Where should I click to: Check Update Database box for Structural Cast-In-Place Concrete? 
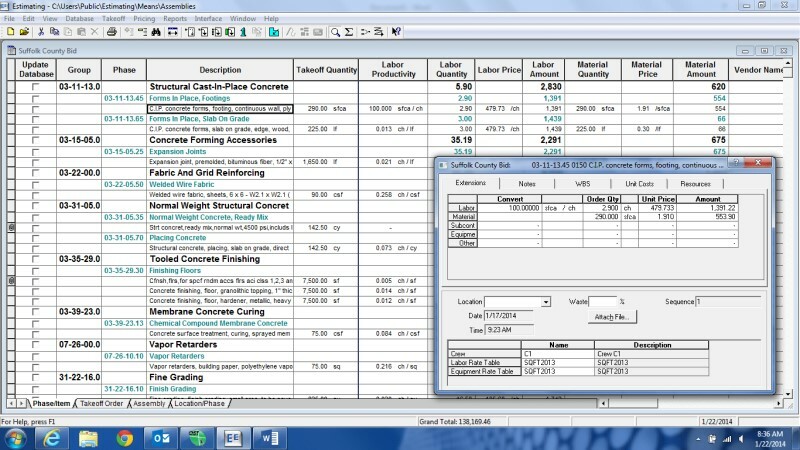[x=36, y=88]
